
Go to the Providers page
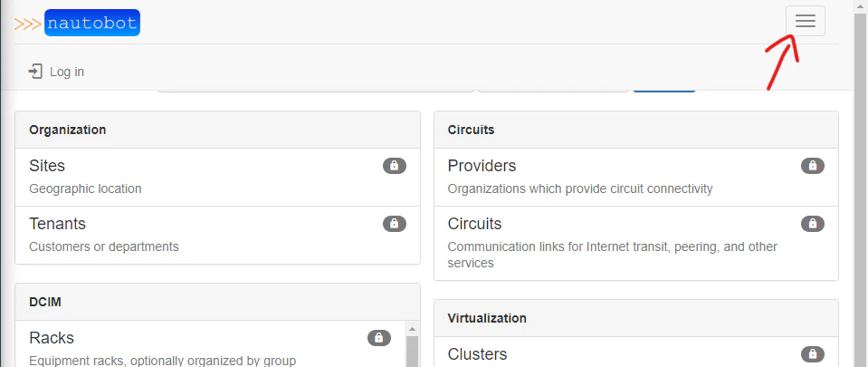point(482,166)
